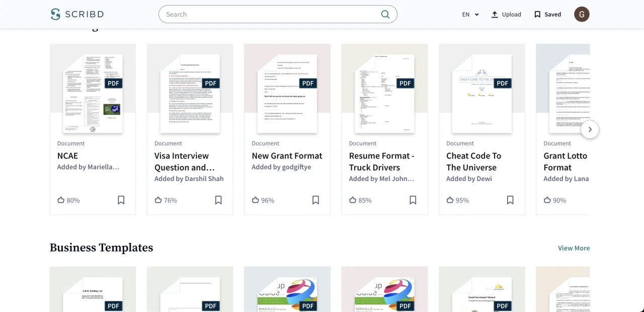Click thumbs-up icon on Cheat Code card
The width and height of the screenshot is (644, 312).
pyautogui.click(x=450, y=200)
